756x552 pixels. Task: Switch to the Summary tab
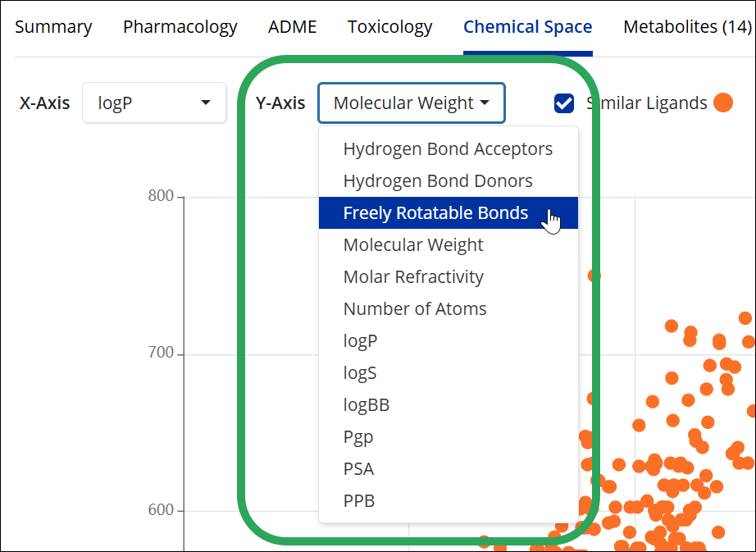53,27
